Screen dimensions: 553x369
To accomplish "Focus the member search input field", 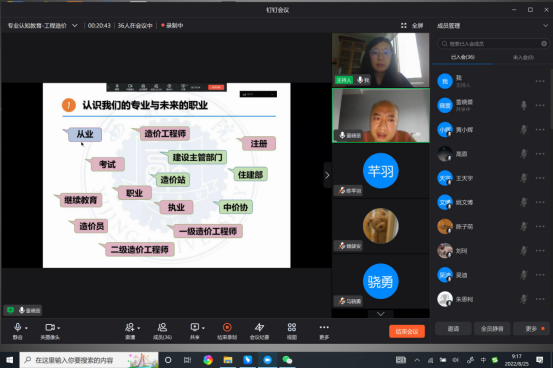I will (x=493, y=44).
